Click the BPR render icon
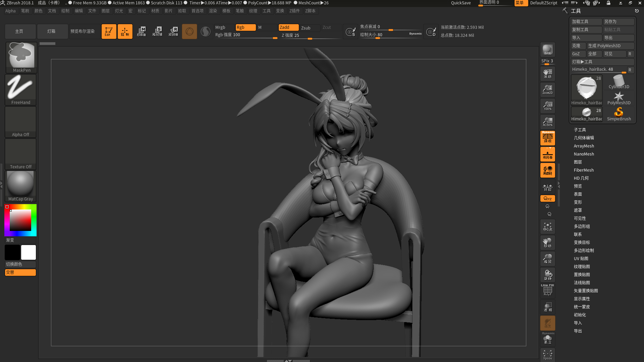The width and height of the screenshot is (644, 362). [x=547, y=50]
